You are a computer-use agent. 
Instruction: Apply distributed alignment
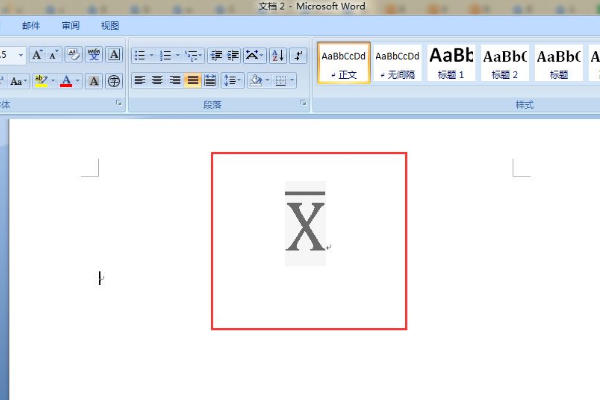[210, 80]
